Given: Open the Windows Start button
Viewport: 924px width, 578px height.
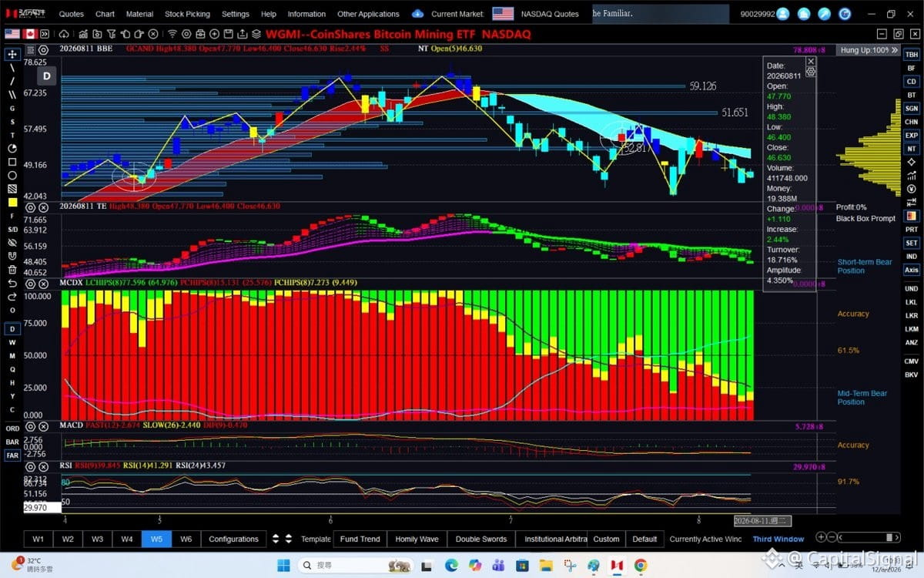Looking at the screenshot, I should pos(283,565).
